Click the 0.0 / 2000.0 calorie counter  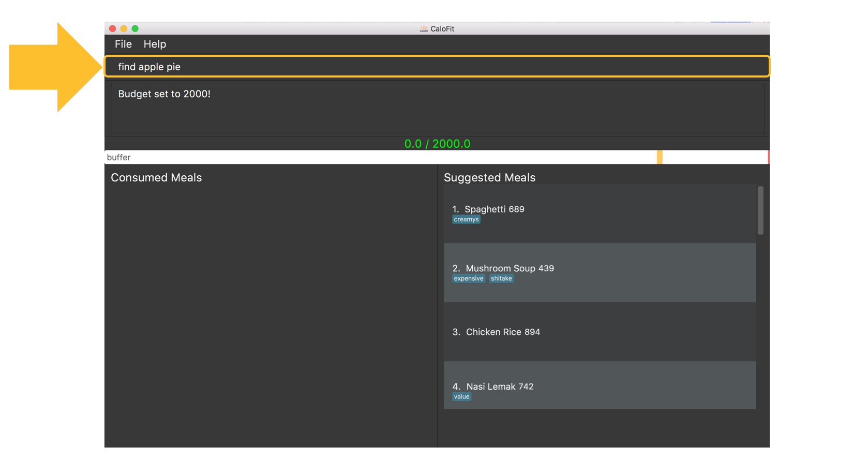(x=437, y=144)
